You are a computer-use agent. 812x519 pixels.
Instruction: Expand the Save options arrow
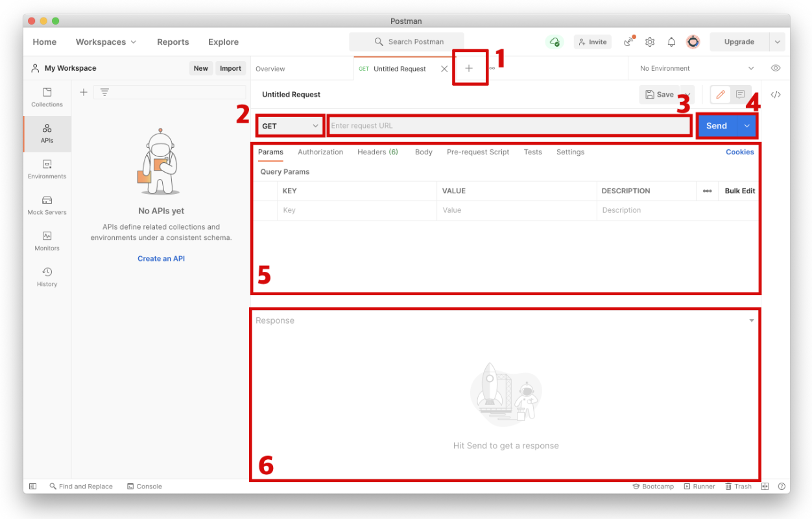click(x=688, y=95)
